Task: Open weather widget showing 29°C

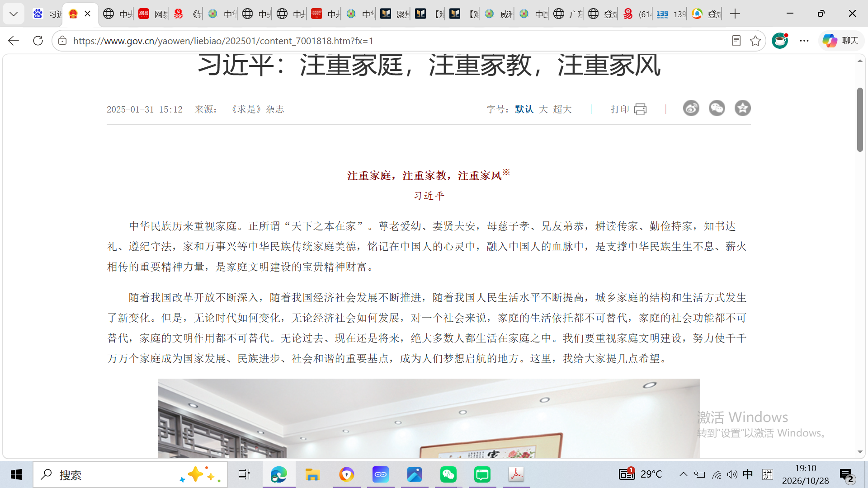Action: [x=640, y=474]
